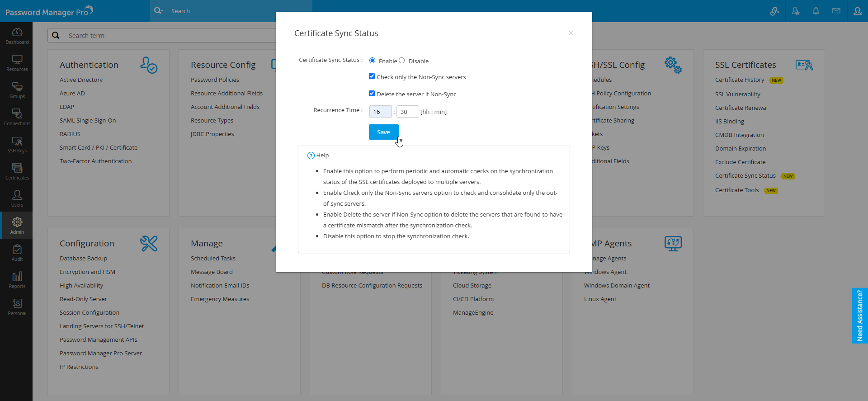Open the user account profile icon
The height and width of the screenshot is (401, 868).
(x=858, y=11)
